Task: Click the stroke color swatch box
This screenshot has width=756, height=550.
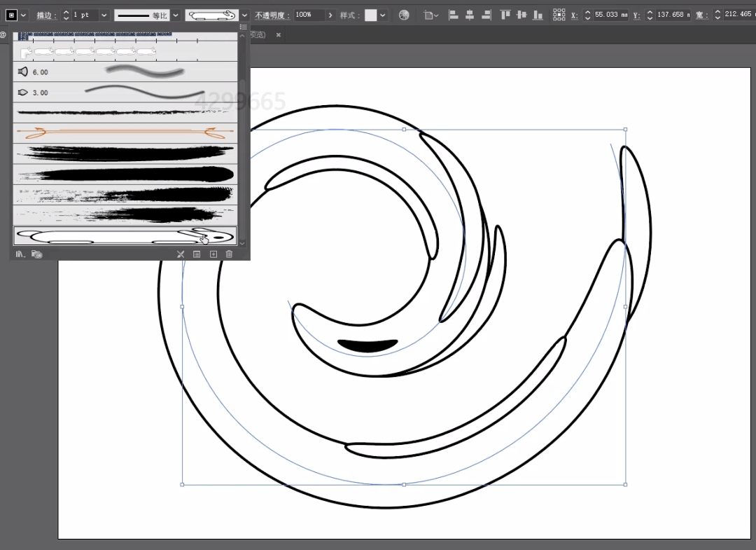Action: [11, 15]
